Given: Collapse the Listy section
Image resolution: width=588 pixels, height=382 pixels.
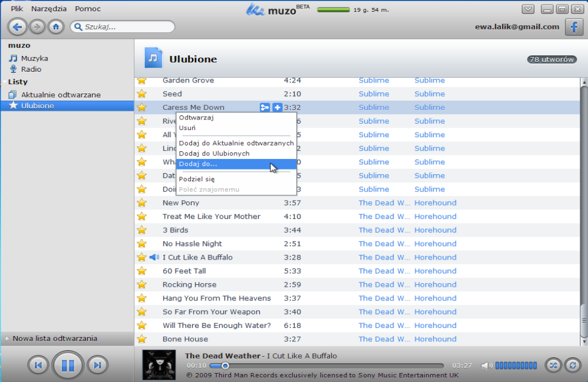Looking at the screenshot, I should click(x=5, y=82).
